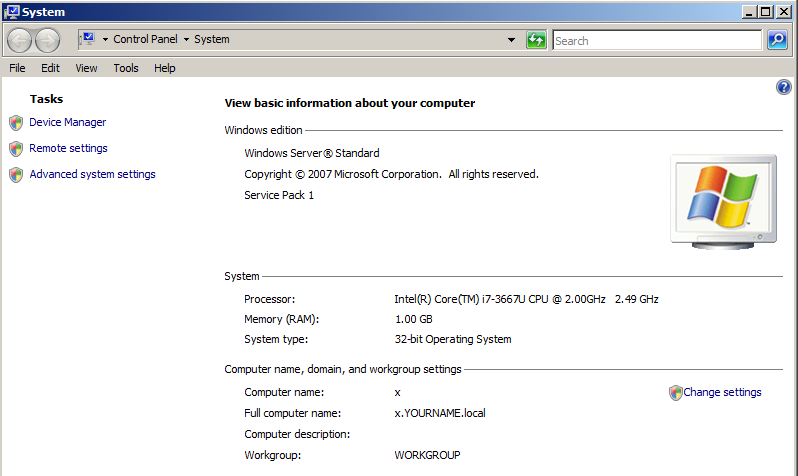Click the Change settings link
This screenshot has height=476, width=798.
pos(722,392)
